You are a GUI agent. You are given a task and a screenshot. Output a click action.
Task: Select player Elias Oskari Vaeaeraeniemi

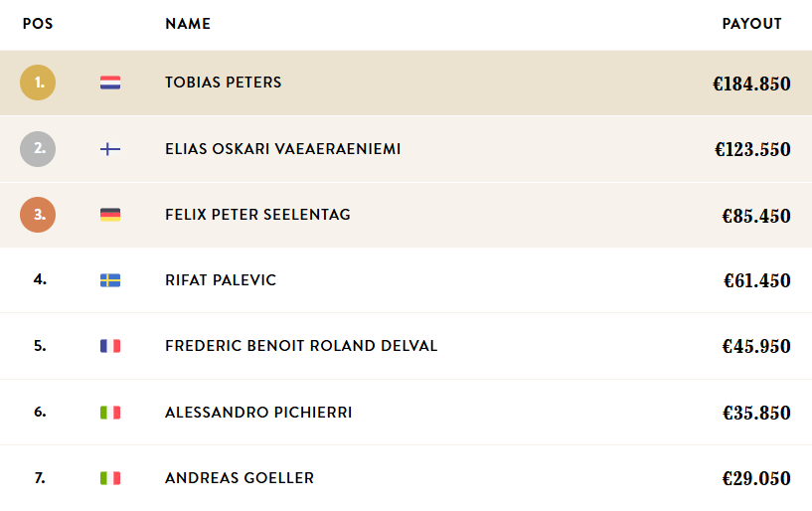point(283,149)
